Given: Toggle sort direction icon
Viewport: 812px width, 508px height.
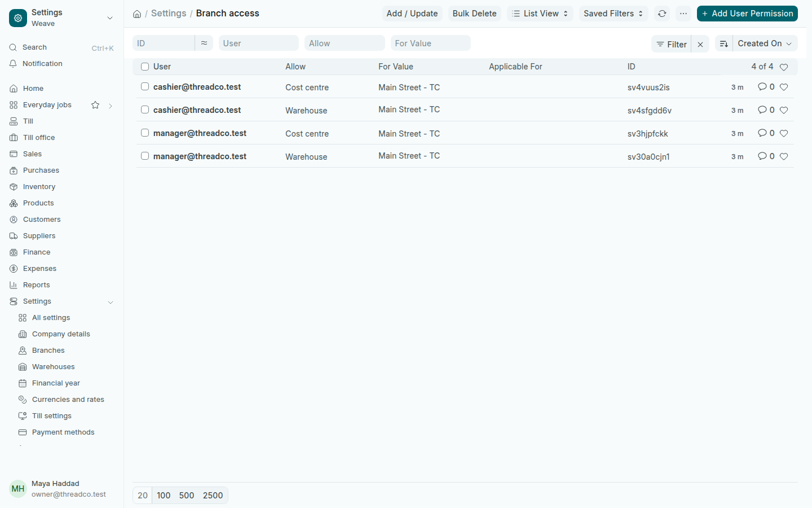Looking at the screenshot, I should tap(724, 44).
